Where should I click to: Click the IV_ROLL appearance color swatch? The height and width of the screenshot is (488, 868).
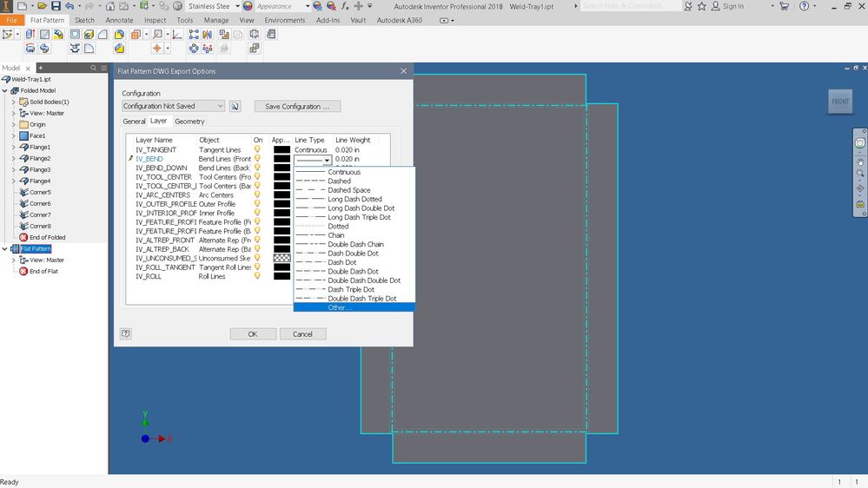[282, 276]
